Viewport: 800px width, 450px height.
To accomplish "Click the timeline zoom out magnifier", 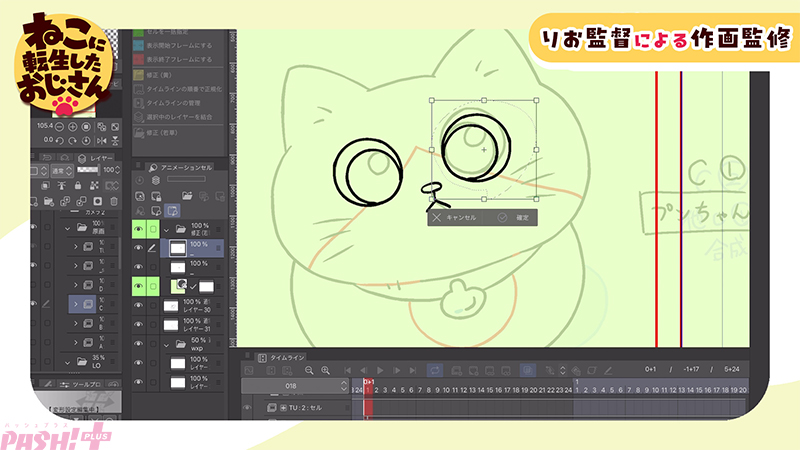I will (x=310, y=370).
